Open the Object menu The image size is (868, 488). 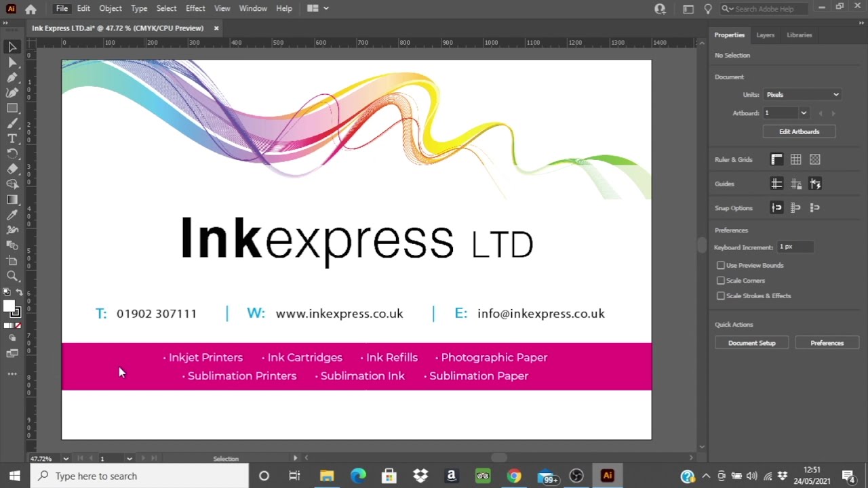(111, 8)
